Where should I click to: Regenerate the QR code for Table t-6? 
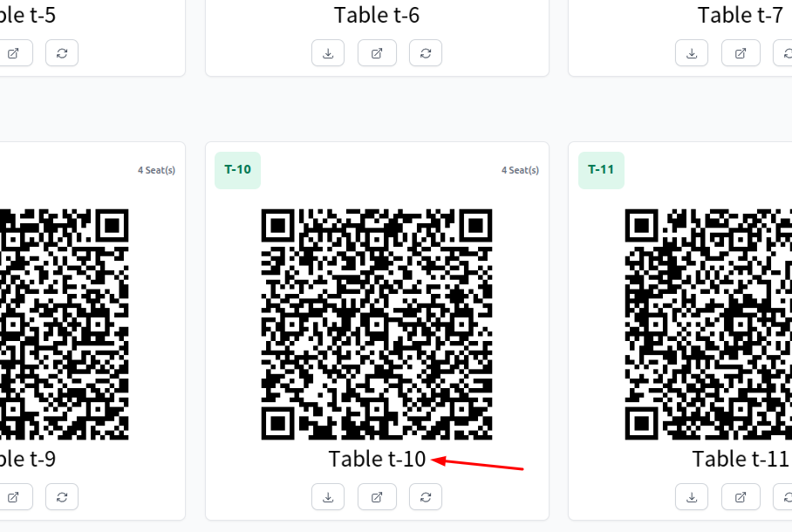pos(426,53)
